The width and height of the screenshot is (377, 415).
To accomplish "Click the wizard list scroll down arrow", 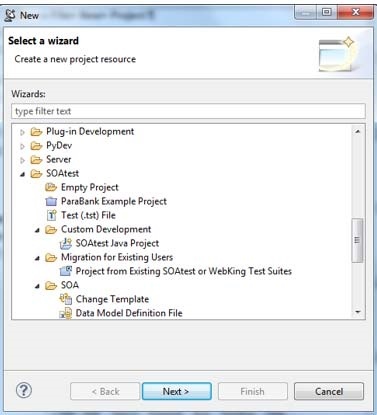I will tap(358, 312).
